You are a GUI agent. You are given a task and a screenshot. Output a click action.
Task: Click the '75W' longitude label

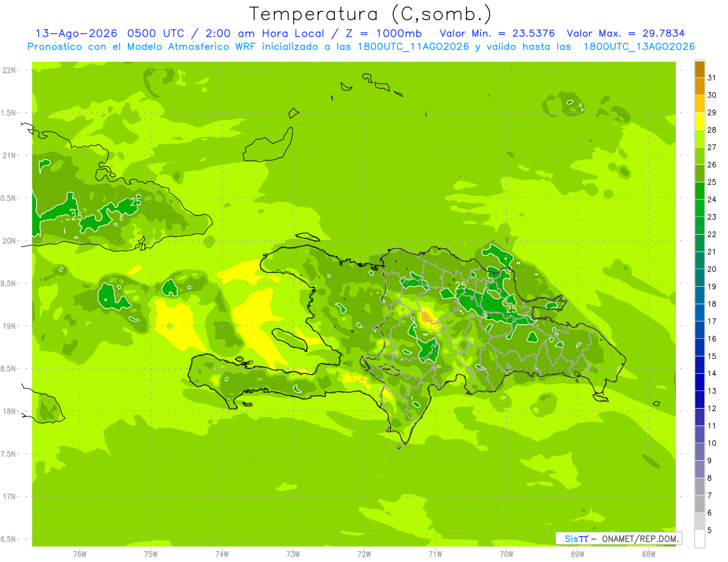[151, 554]
